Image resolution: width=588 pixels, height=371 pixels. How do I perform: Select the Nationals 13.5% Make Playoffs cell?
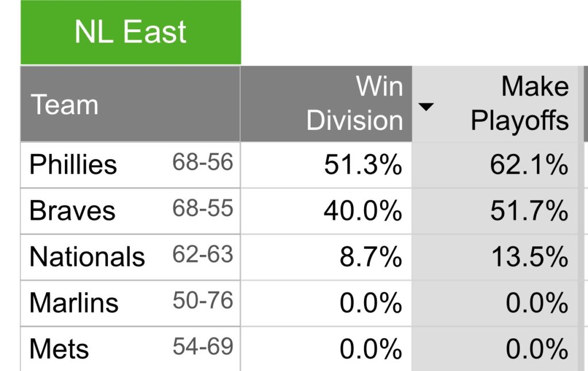tap(529, 257)
